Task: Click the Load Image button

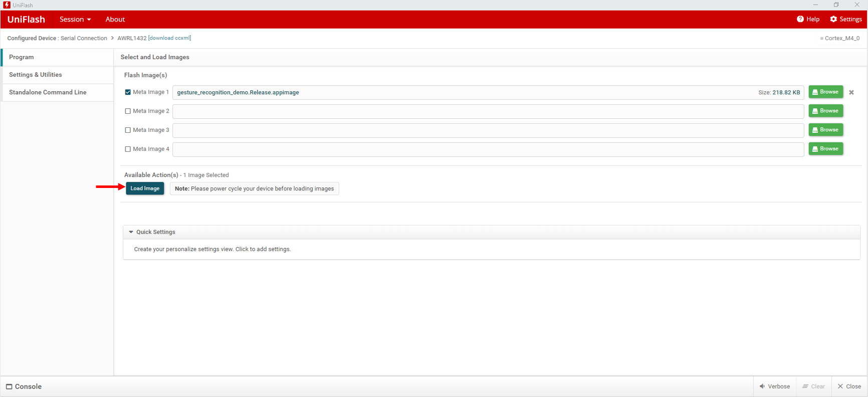Action: pyautogui.click(x=145, y=188)
